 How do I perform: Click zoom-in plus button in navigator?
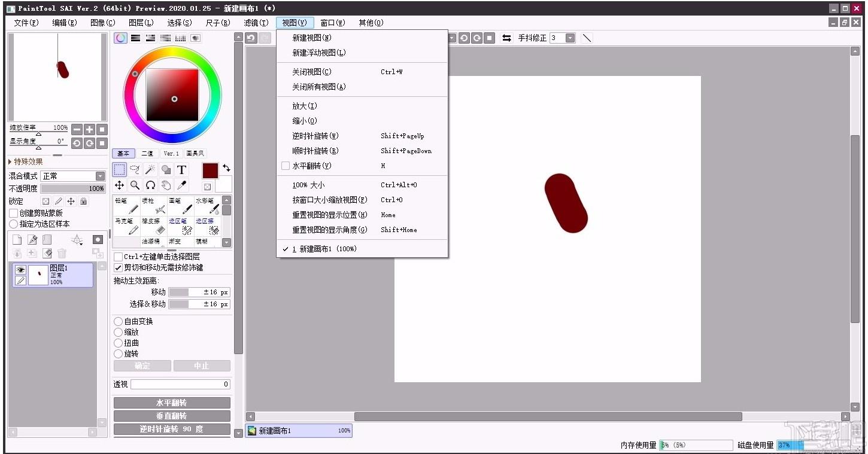click(x=89, y=129)
